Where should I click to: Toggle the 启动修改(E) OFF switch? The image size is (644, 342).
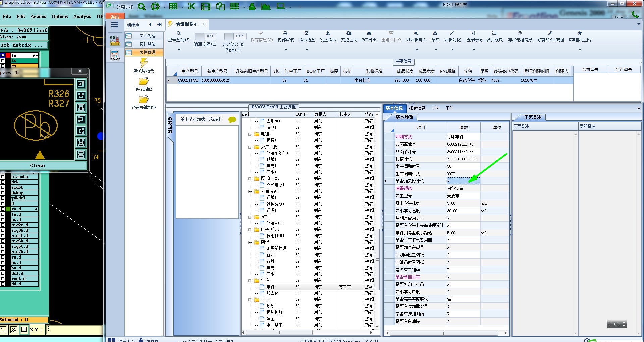(235, 36)
